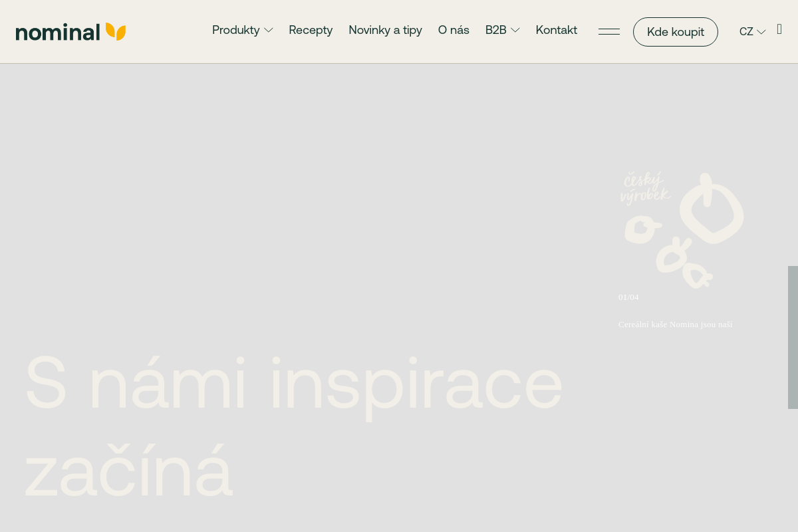
Task: Click the large apple fruit illustration
Action: pos(711,209)
